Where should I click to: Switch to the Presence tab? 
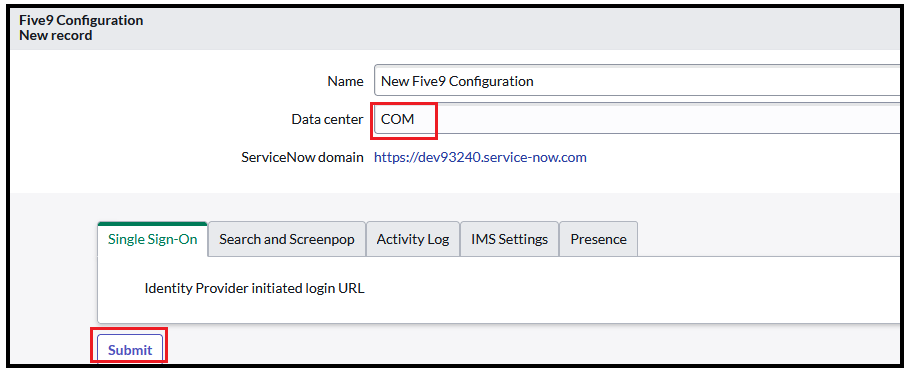point(598,239)
